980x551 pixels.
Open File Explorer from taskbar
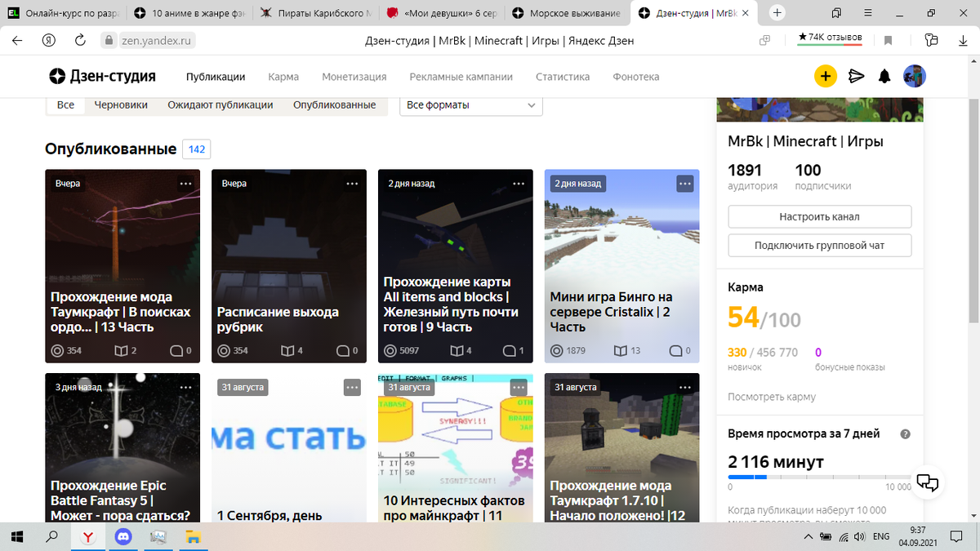click(194, 537)
